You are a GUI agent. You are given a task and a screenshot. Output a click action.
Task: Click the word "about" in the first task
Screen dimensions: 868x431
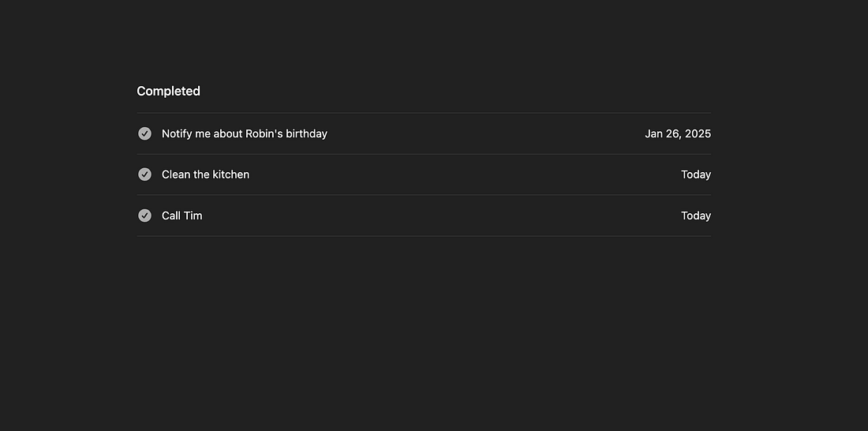(228, 133)
